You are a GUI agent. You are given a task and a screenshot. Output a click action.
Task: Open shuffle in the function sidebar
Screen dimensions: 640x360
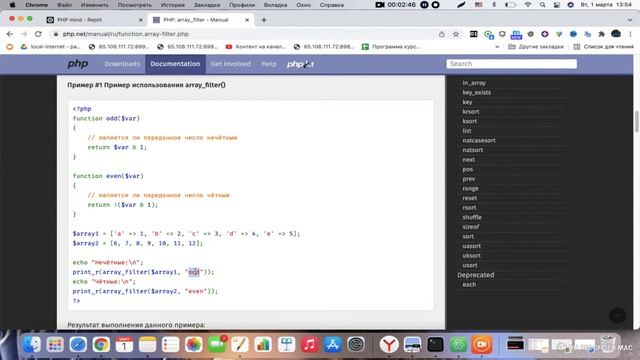[472, 217]
